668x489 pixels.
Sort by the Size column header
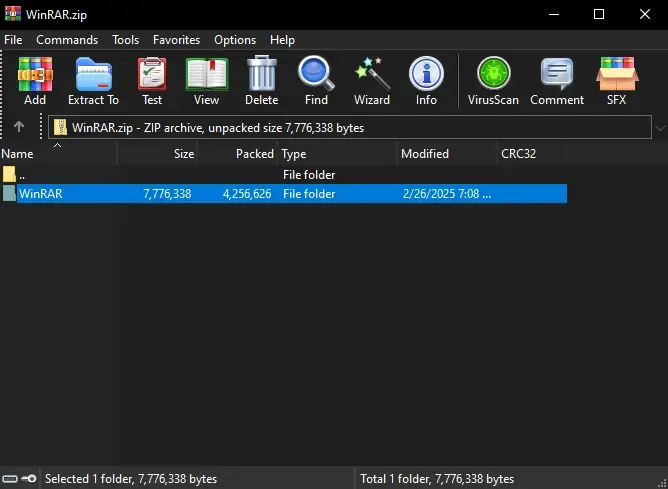pos(157,154)
